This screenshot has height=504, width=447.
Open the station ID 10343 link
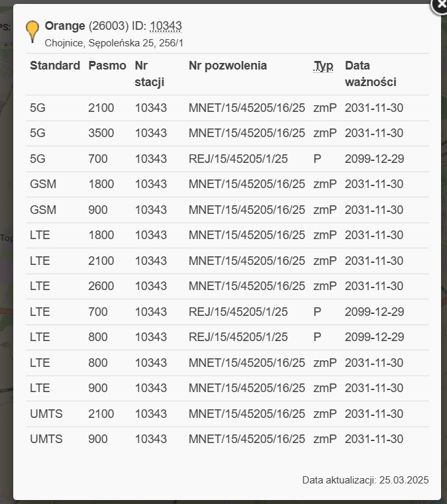[x=166, y=26]
